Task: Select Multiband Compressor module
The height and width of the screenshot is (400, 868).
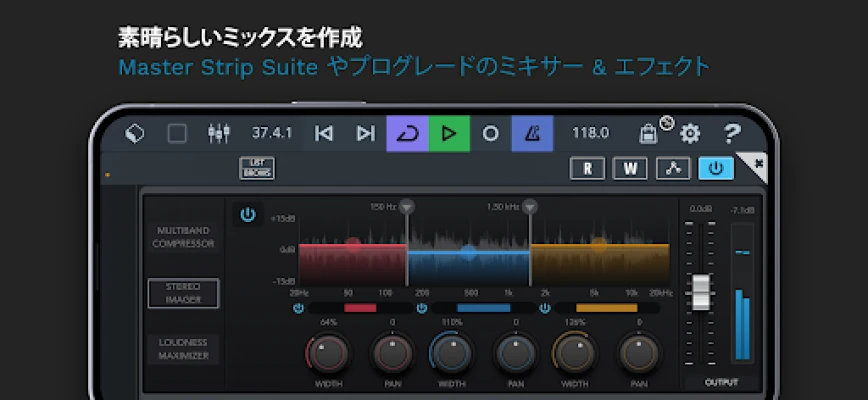Action: pyautogui.click(x=184, y=237)
